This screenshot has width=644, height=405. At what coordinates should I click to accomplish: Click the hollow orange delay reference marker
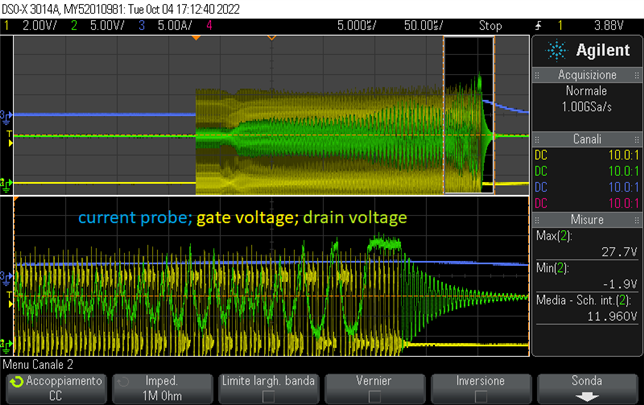point(271,38)
